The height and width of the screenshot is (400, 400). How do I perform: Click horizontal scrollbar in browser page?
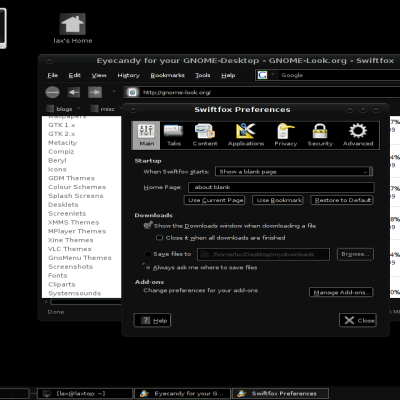[x=86, y=302]
